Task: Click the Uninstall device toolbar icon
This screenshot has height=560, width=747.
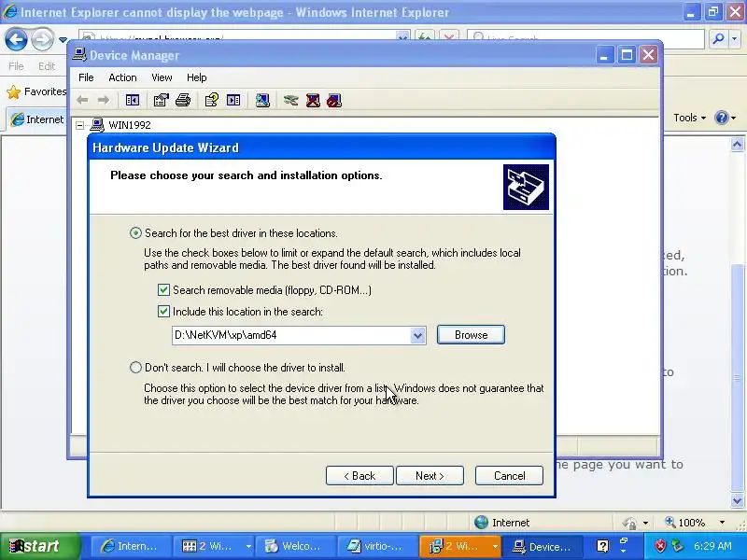Action: click(x=313, y=100)
